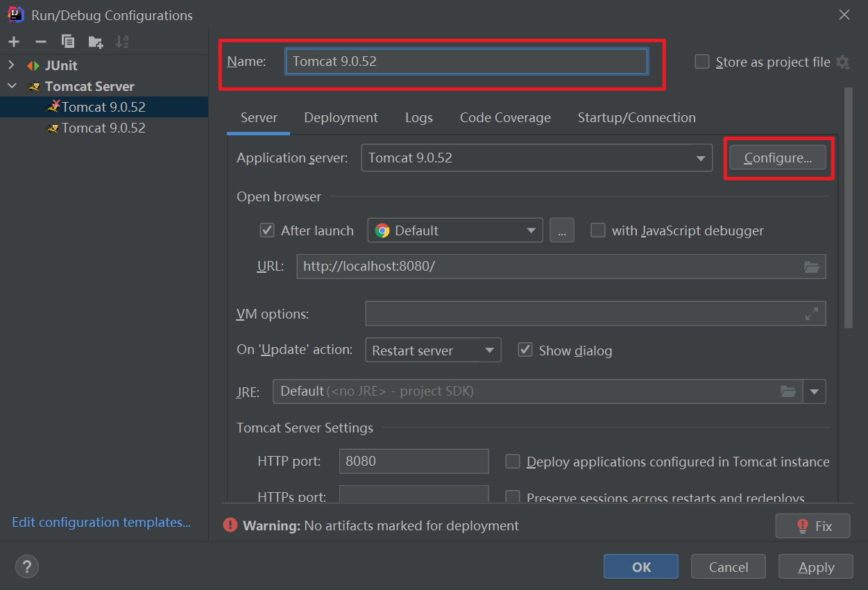868x590 pixels.
Task: Click the Apply button
Action: [x=816, y=566]
